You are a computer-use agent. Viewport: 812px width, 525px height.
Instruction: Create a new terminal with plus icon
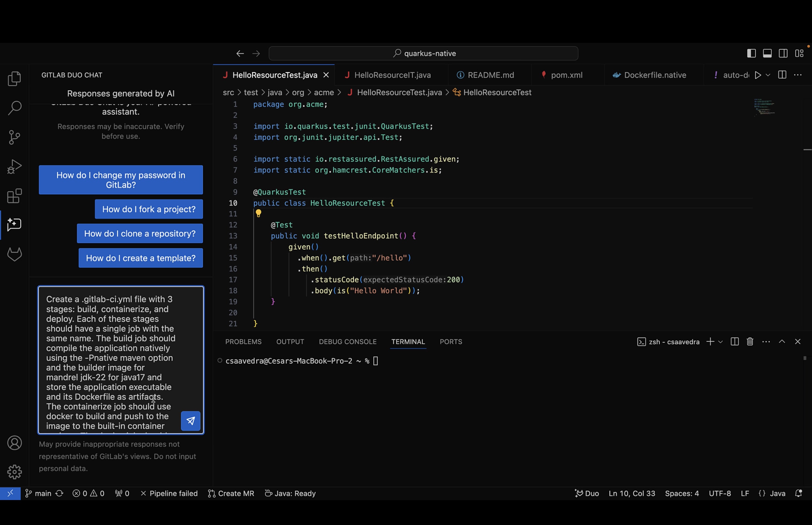pos(710,341)
